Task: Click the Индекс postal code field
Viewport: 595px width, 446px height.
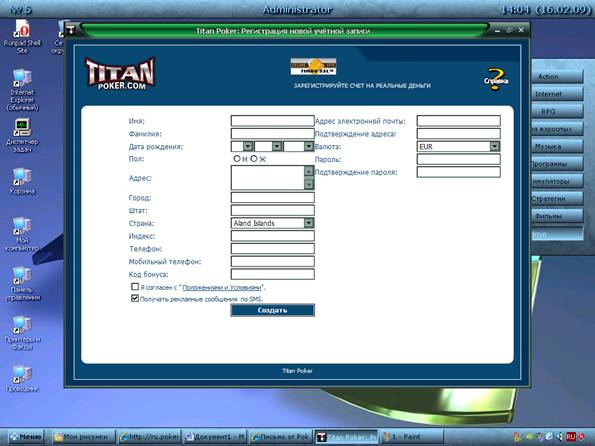Action: pos(272,236)
